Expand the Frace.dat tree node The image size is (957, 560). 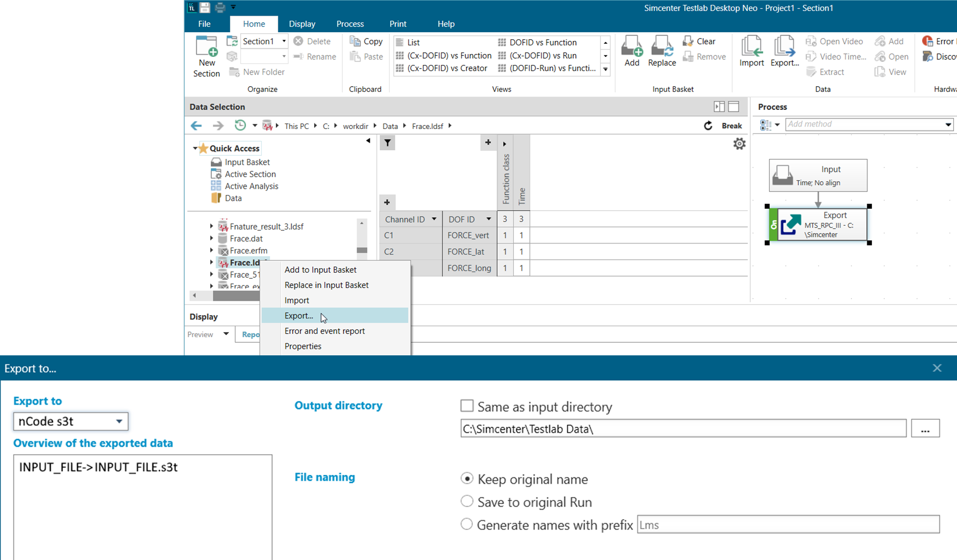click(x=212, y=238)
